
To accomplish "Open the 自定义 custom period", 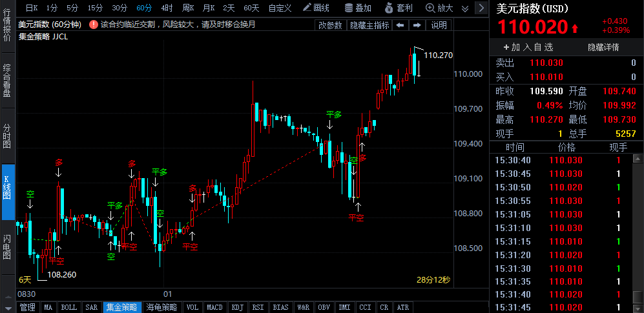I will 280,7.
